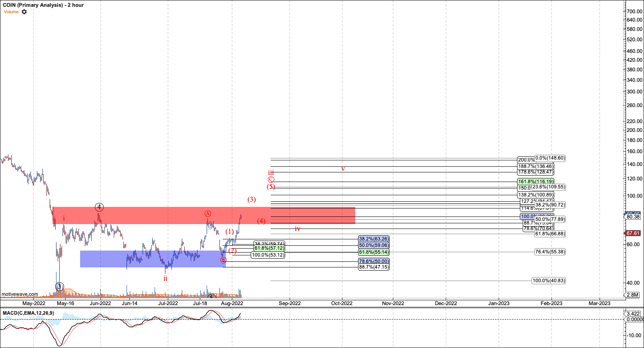Select the 50.0%(59.06) Fibonacci label

(374, 245)
